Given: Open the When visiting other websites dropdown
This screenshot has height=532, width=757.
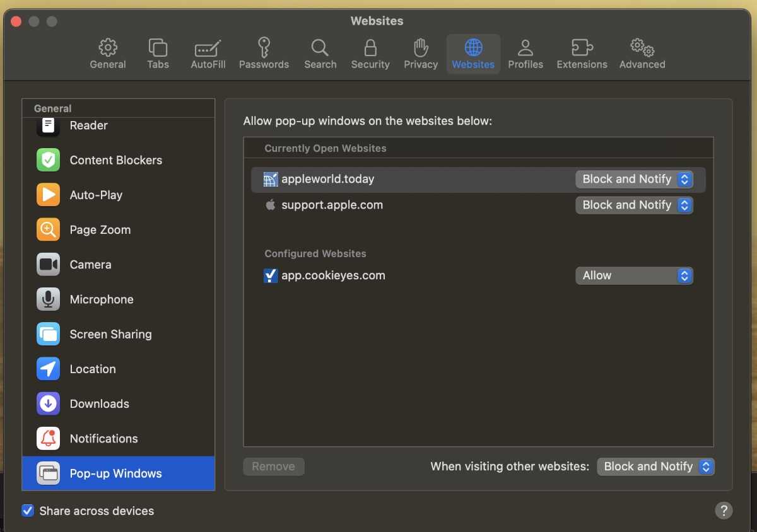Looking at the screenshot, I should (x=655, y=466).
